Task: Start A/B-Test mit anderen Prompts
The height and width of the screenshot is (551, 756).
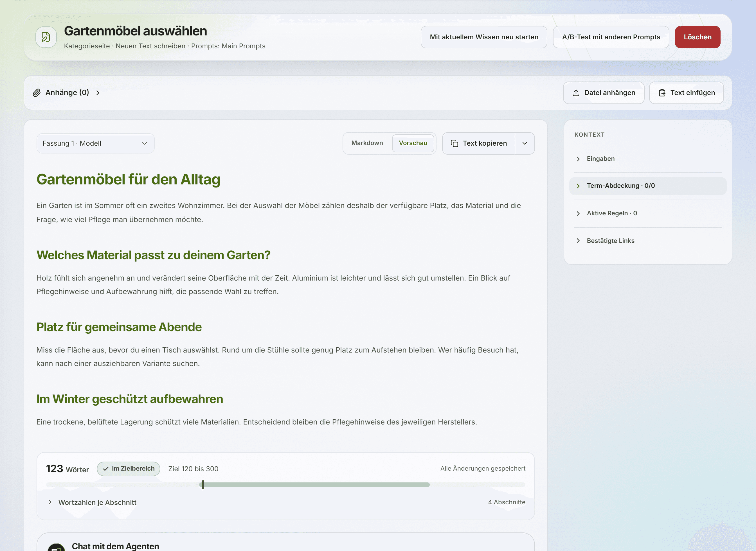Action: click(x=611, y=37)
